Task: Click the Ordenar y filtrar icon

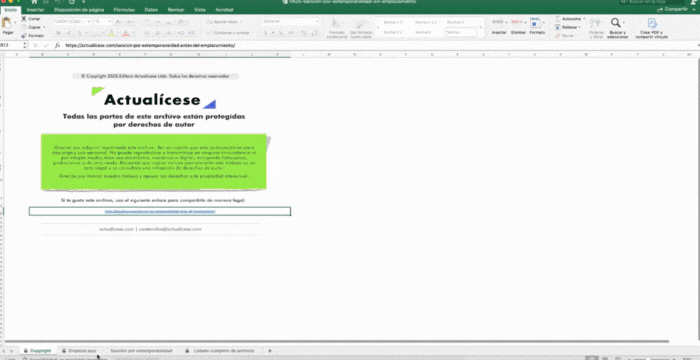Action: 596,23
